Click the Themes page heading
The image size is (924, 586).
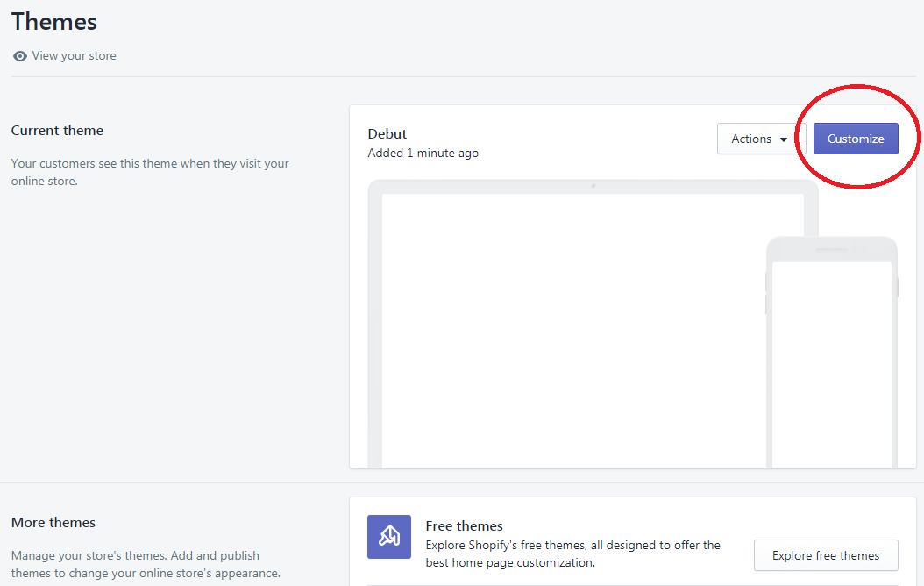click(54, 22)
